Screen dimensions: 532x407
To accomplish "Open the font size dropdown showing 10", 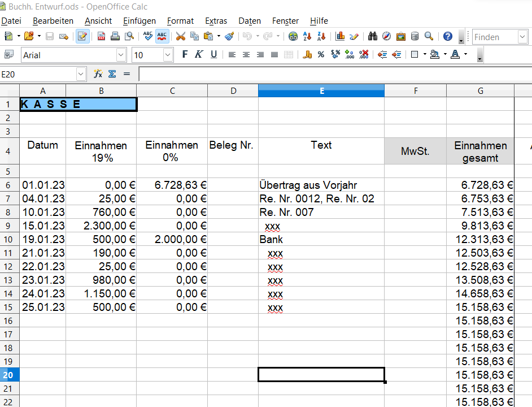I will (x=168, y=55).
